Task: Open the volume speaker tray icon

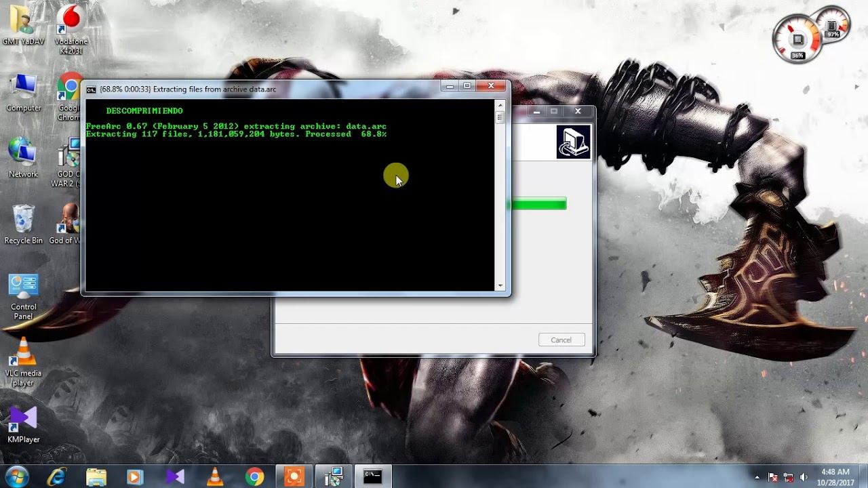Action: (804, 477)
